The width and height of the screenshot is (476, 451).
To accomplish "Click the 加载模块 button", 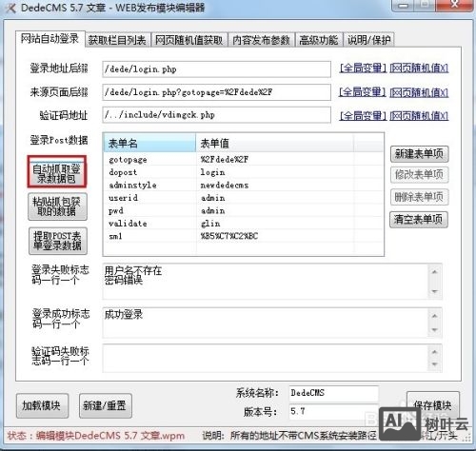I will (42, 405).
